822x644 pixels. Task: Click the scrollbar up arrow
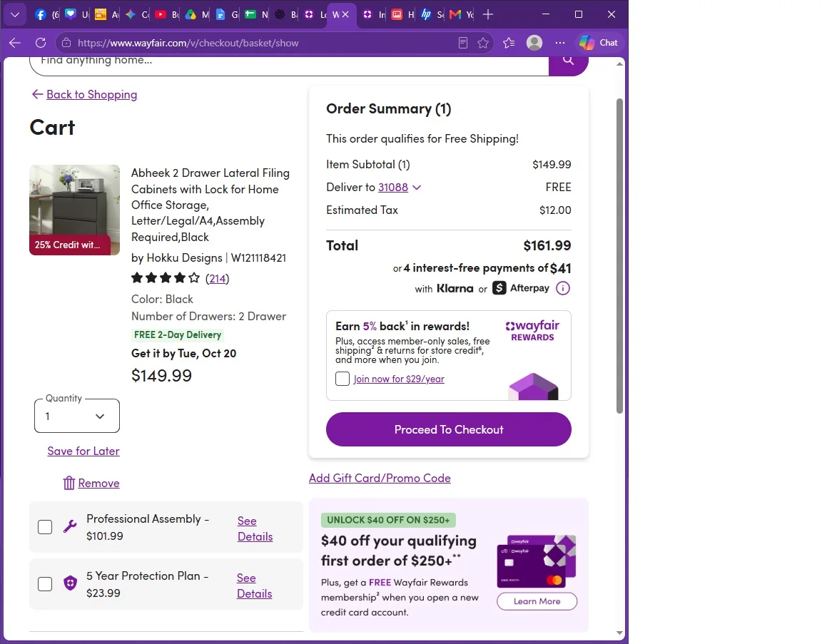(619, 64)
